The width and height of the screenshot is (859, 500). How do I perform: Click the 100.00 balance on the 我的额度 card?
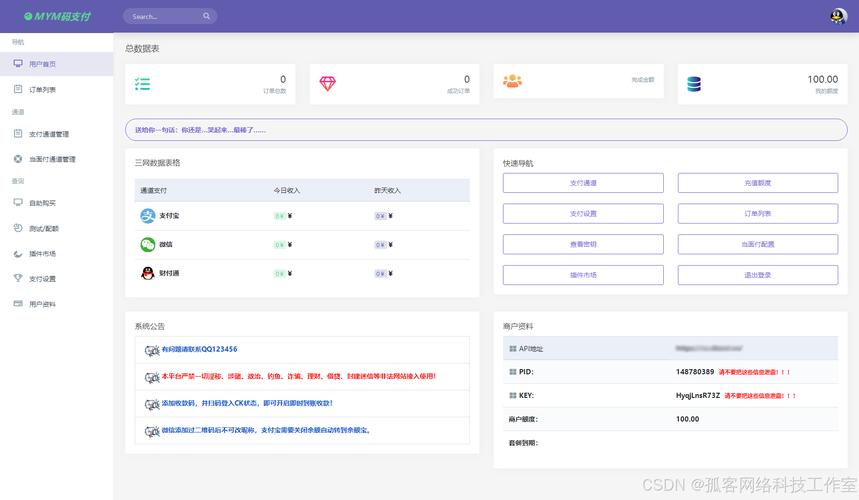[x=822, y=79]
